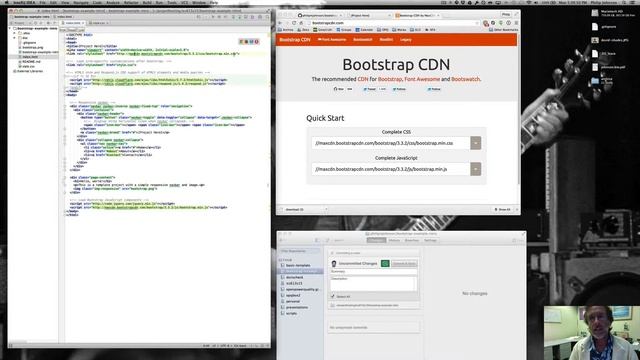The height and width of the screenshot is (360, 640).
Task: Click the Filter Repositories search field
Action: (300, 251)
